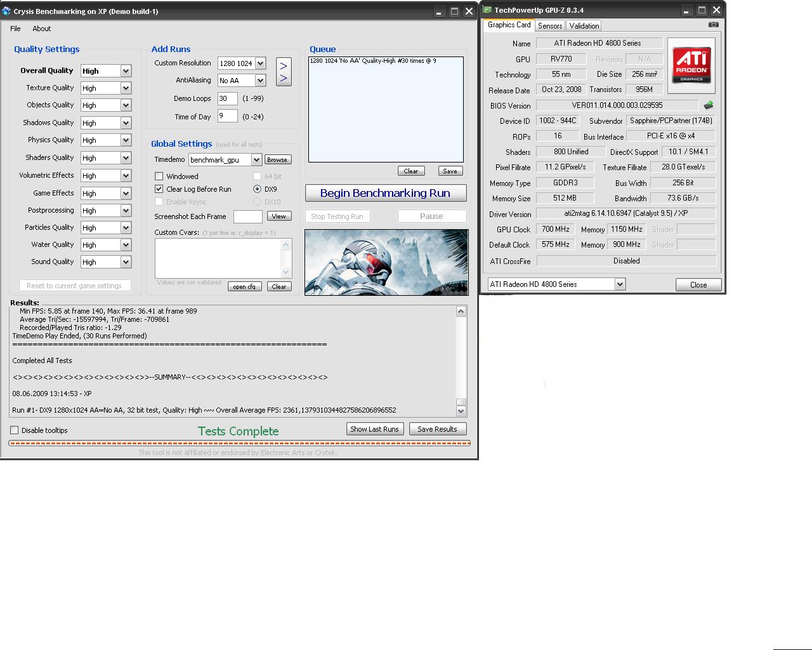Click the orange progress bar at the bottom

click(x=239, y=443)
